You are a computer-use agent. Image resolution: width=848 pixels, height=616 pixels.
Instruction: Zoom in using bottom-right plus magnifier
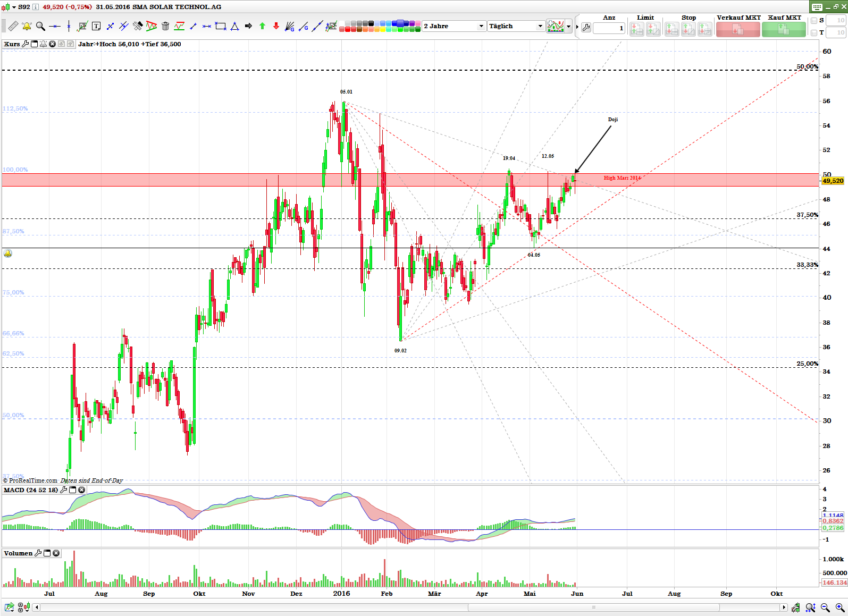tap(840, 607)
